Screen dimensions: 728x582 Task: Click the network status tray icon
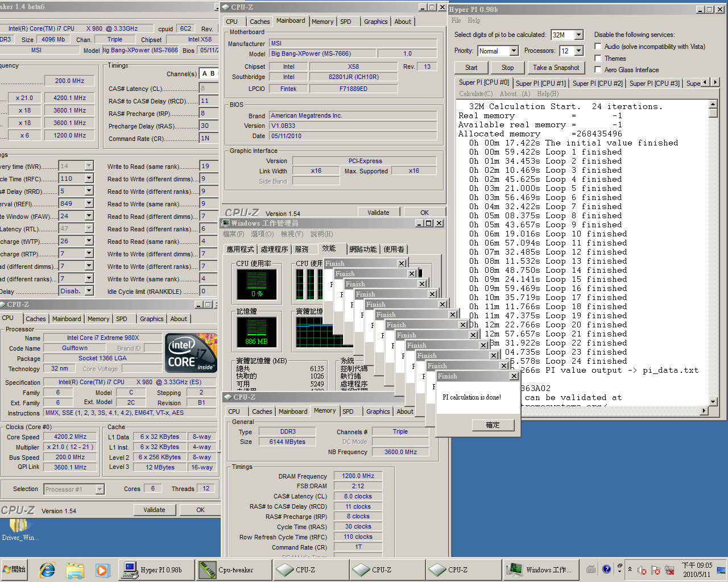click(x=669, y=570)
